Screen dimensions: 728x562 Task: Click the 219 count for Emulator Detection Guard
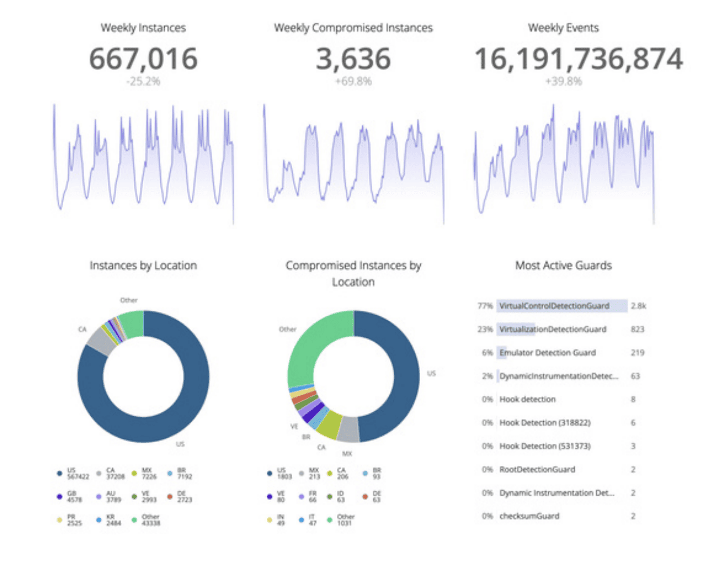tap(637, 353)
